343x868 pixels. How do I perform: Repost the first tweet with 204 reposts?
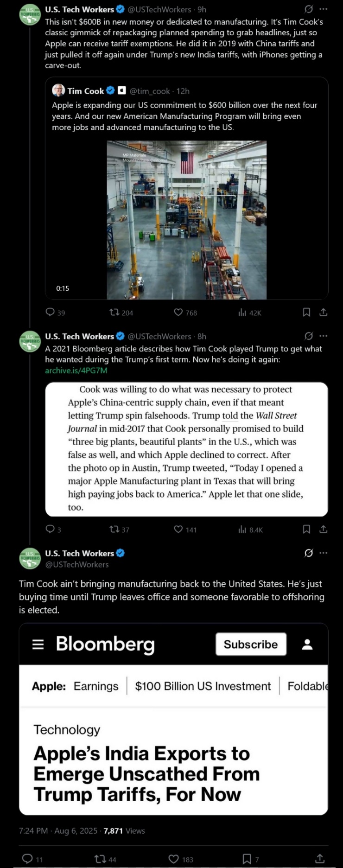(x=114, y=313)
